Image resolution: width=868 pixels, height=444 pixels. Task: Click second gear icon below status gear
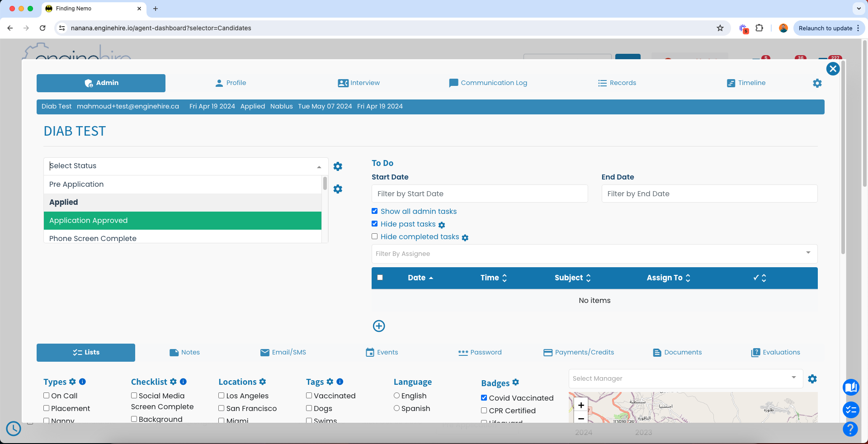[x=338, y=189]
